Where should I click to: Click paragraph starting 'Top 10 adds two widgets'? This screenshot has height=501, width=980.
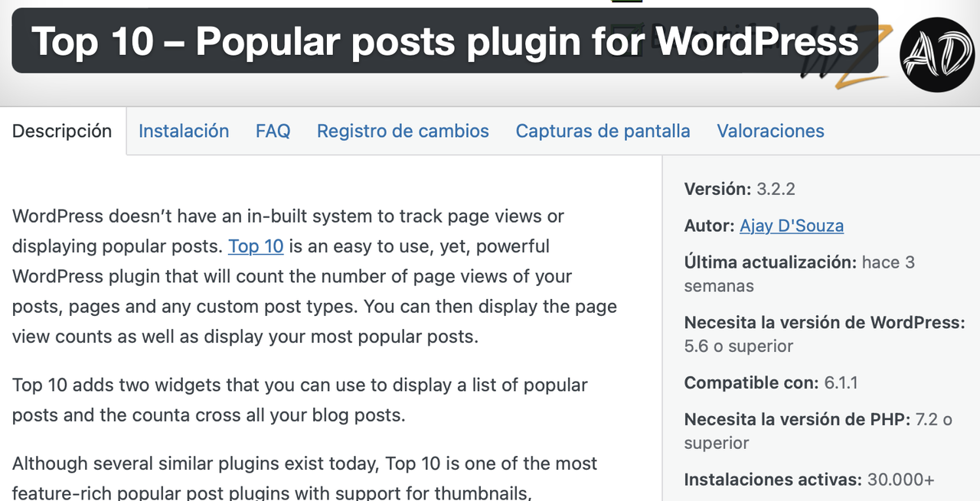coord(300,400)
